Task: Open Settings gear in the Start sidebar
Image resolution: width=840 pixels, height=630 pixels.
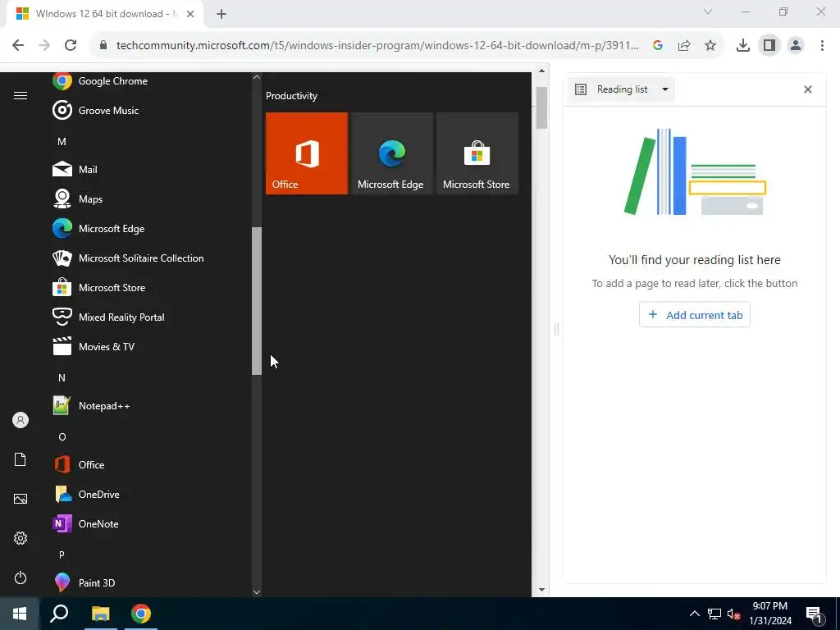Action: pos(21,538)
